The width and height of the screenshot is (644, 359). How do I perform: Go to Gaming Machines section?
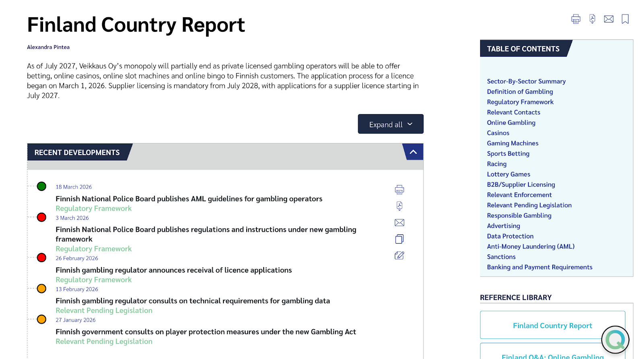(512, 143)
